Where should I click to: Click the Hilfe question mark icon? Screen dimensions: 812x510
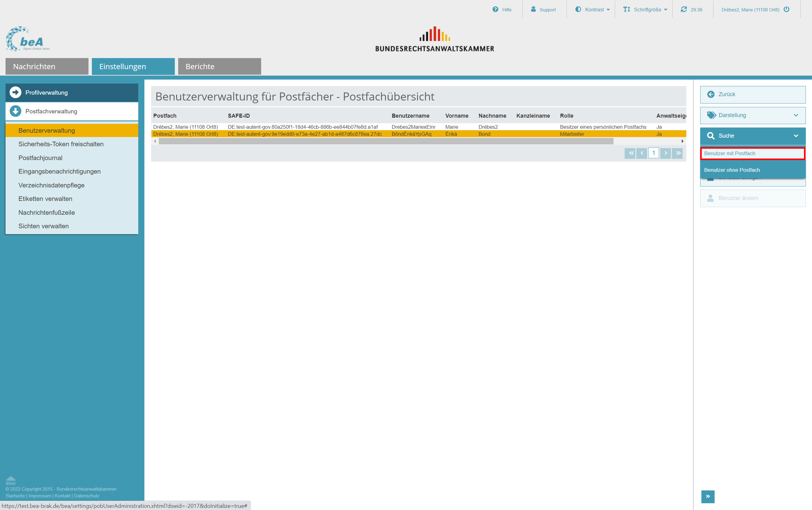coord(495,10)
